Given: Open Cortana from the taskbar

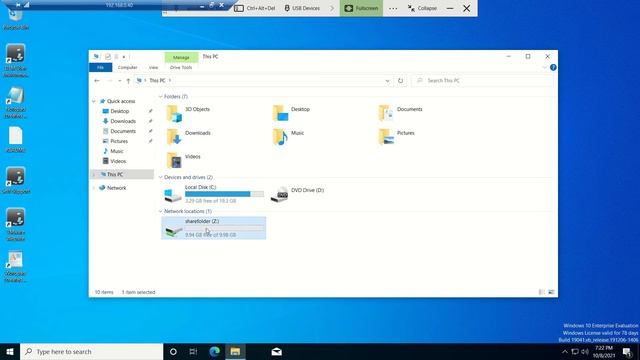Looking at the screenshot, I should click(173, 351).
